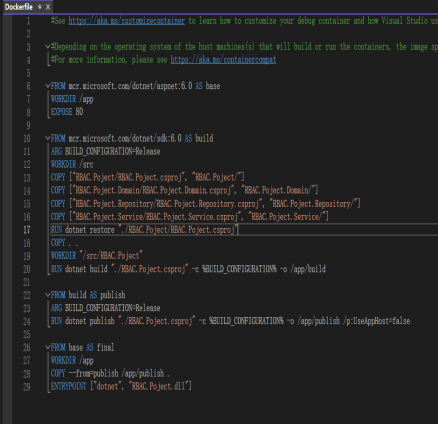Collapse the FROM base AS final section
This screenshot has width=438, height=424.
48,347
